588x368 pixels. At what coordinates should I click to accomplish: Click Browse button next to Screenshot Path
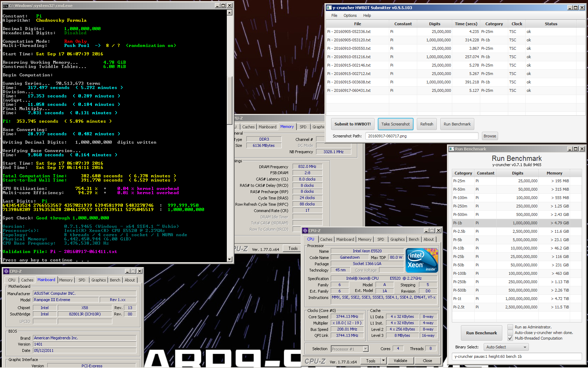(x=490, y=136)
